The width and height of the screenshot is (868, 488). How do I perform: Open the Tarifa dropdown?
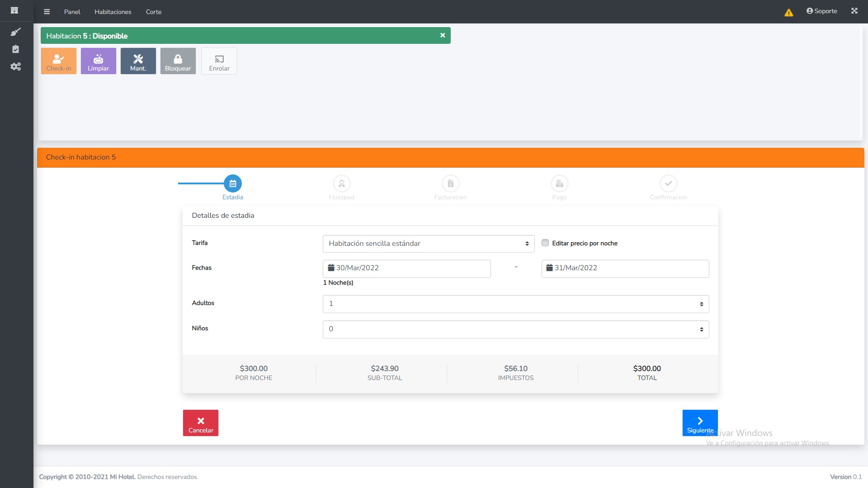[x=428, y=244]
